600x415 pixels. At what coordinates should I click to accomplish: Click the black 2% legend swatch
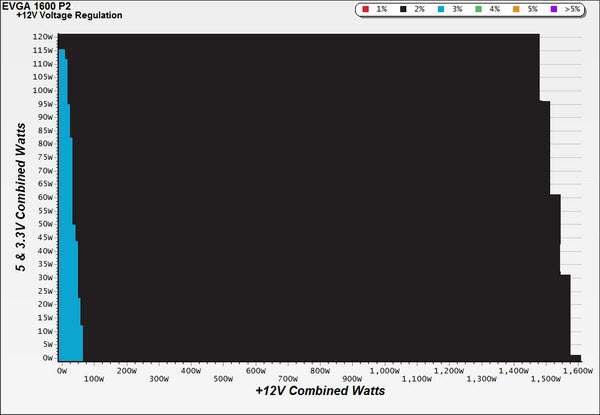(403, 9)
